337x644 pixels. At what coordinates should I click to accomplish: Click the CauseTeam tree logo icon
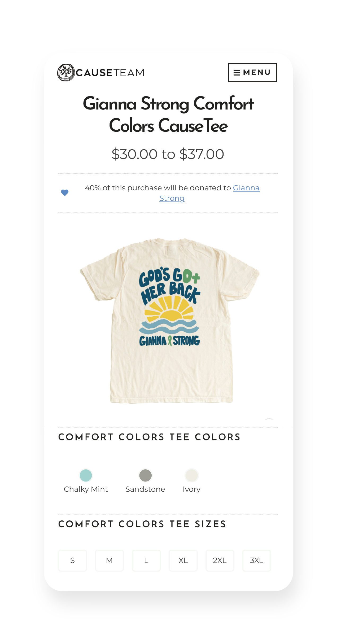click(66, 72)
